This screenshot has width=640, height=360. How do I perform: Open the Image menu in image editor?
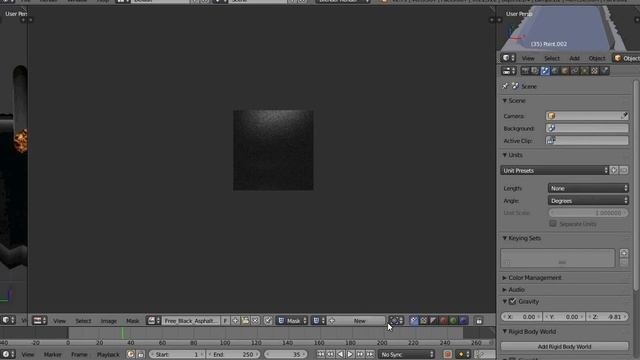point(109,321)
